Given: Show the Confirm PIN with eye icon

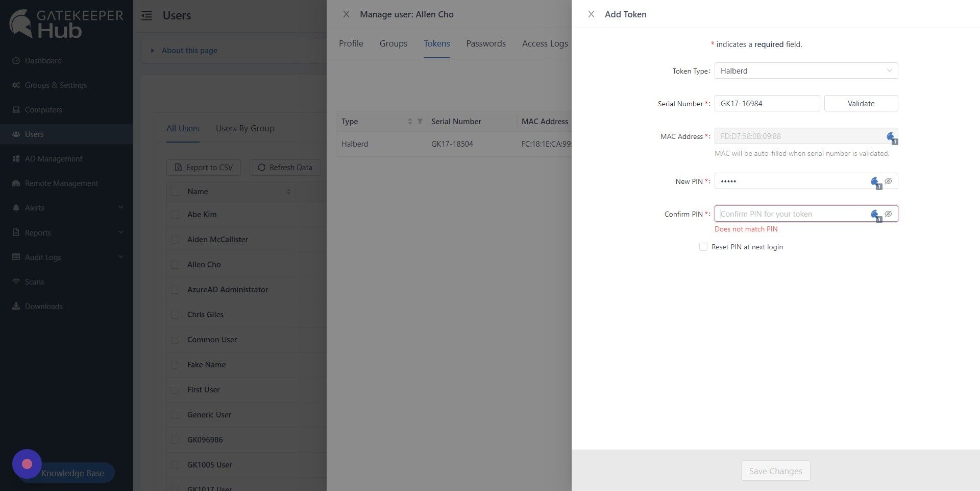Looking at the screenshot, I should coord(889,214).
